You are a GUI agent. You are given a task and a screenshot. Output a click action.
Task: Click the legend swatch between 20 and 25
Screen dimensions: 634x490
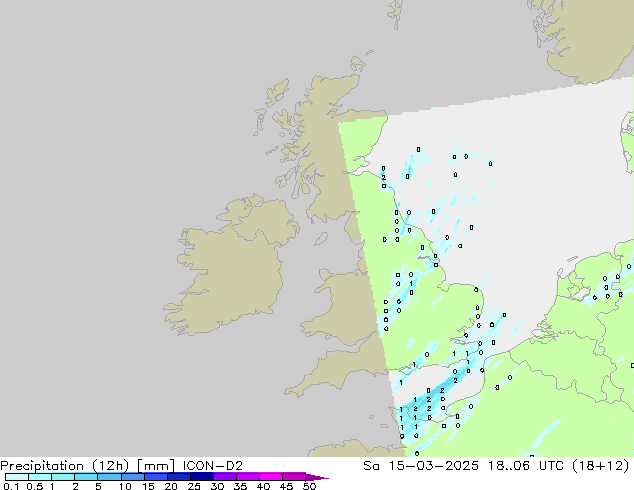point(182,477)
